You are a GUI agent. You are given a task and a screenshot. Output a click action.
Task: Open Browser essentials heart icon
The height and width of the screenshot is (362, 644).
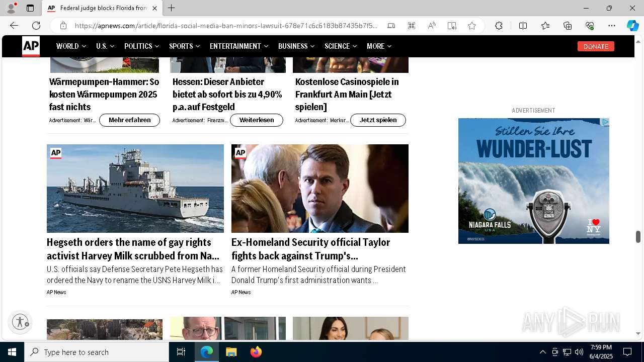590,26
